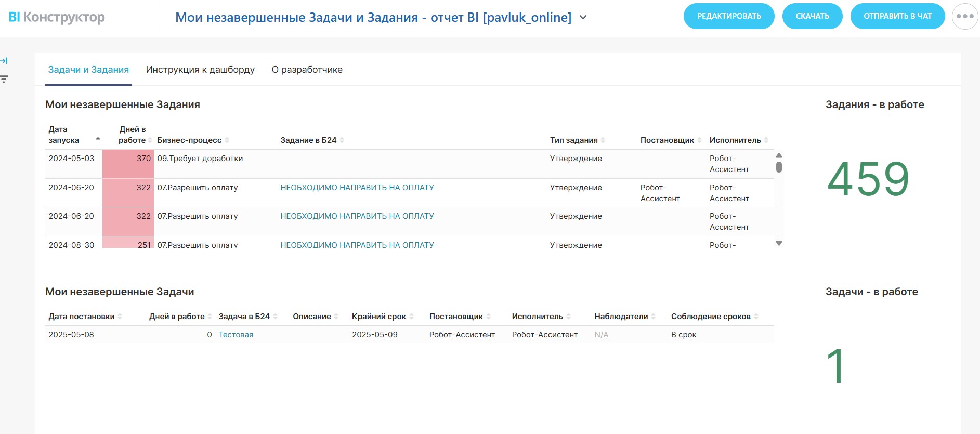980x434 pixels.
Task: Open the filter panel icon
Action: (x=4, y=80)
